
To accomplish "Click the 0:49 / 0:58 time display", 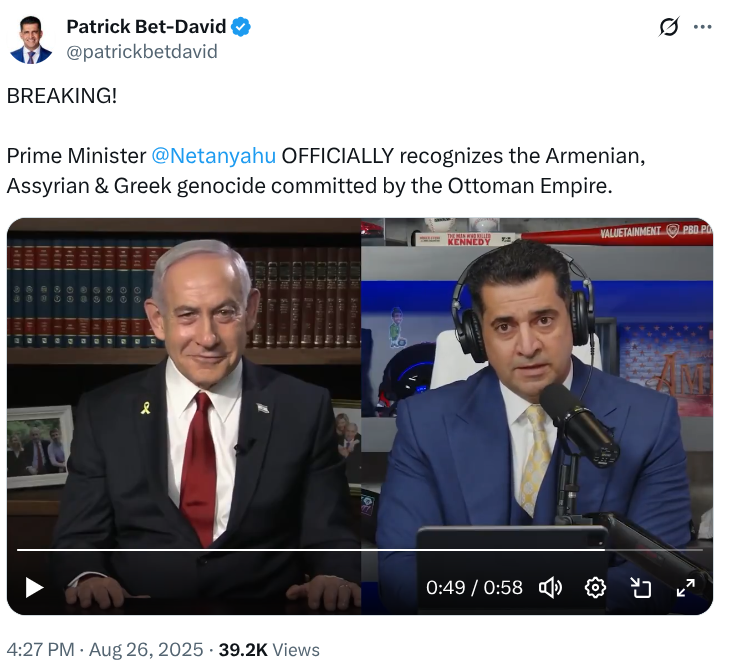I will coord(474,588).
